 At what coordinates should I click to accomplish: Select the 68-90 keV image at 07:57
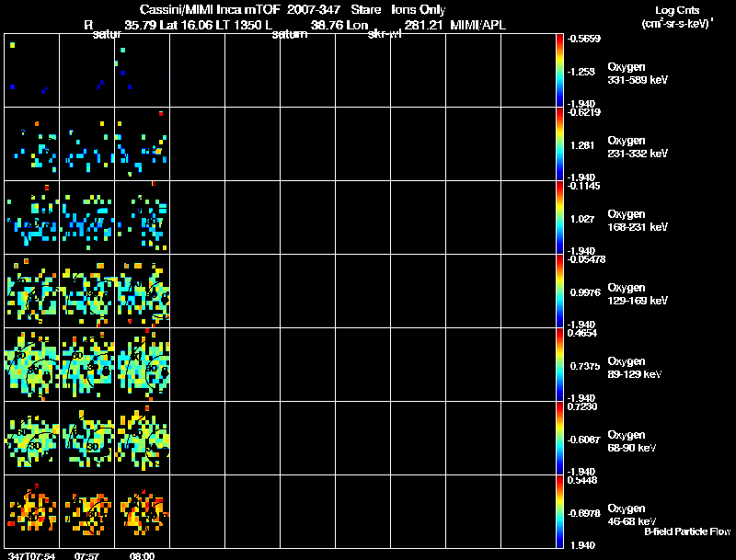click(87, 438)
